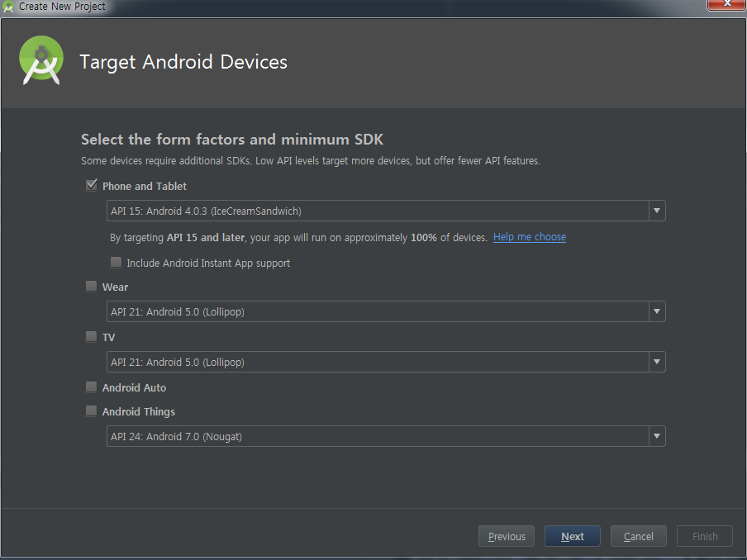The width and height of the screenshot is (747, 560).
Task: Click the dropdown arrow on the TV SDK selector
Action: 656,362
